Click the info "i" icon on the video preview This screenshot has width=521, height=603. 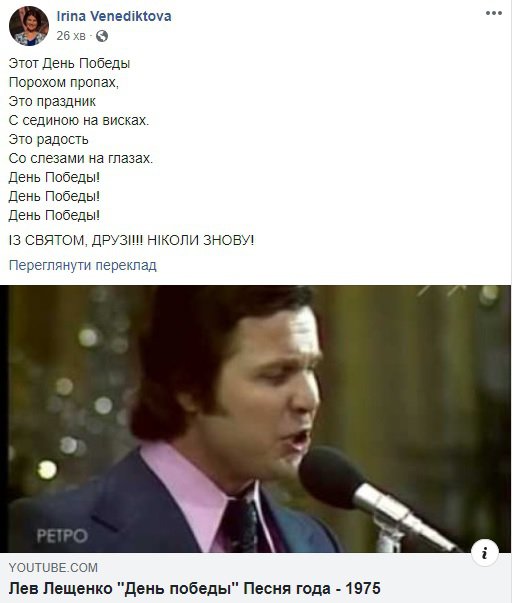tap(484, 553)
